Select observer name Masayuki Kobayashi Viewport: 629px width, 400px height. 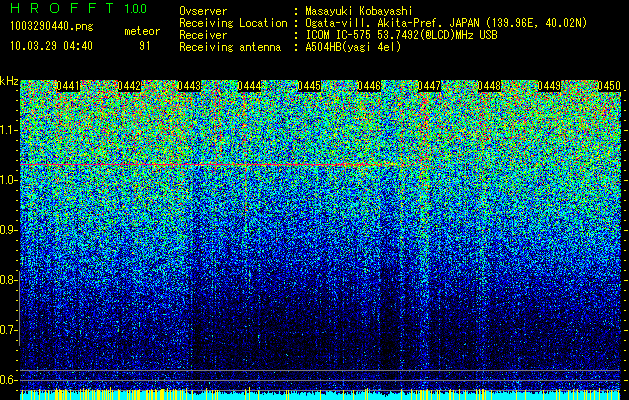[359, 11]
